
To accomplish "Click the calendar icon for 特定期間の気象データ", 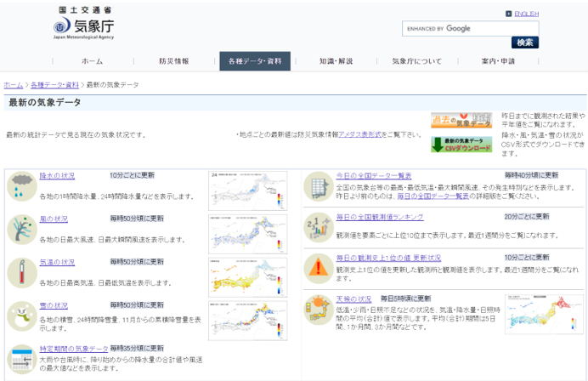I will tap(20, 359).
